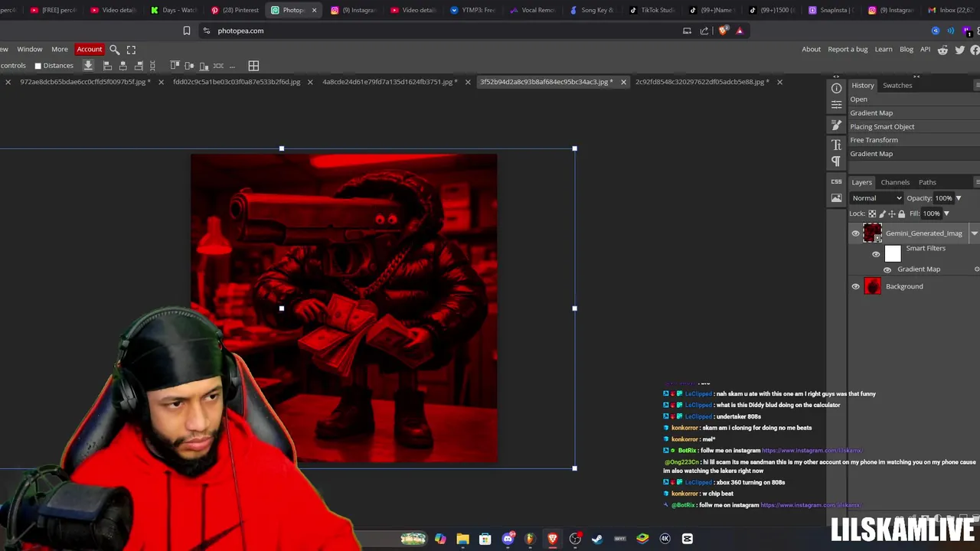
Task: Switch to the Paths tab
Action: [927, 183]
